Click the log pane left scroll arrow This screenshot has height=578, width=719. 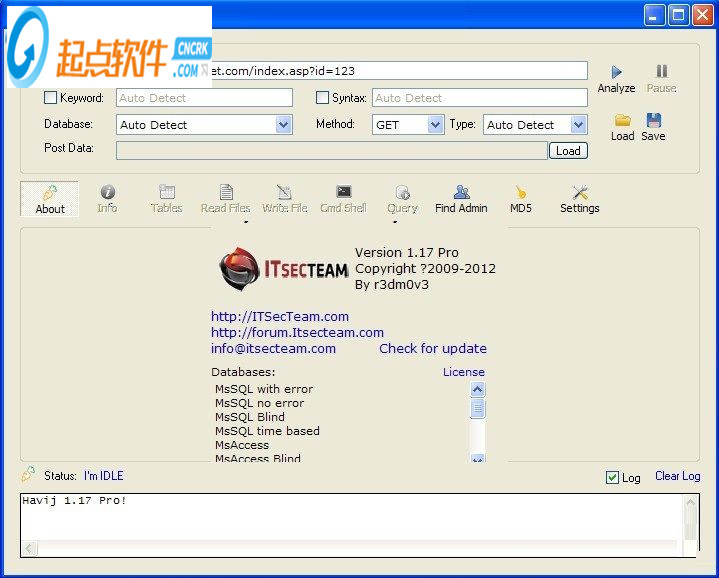tap(30, 548)
